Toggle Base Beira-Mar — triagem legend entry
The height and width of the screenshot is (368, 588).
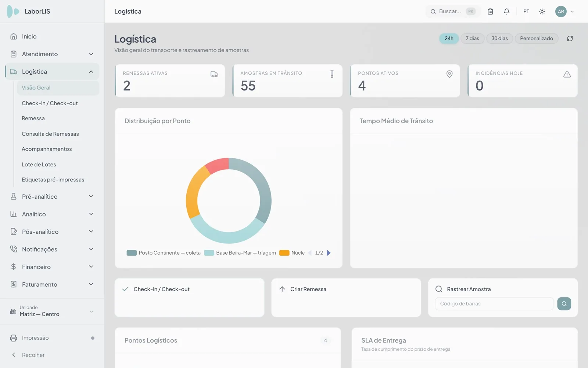coord(240,253)
